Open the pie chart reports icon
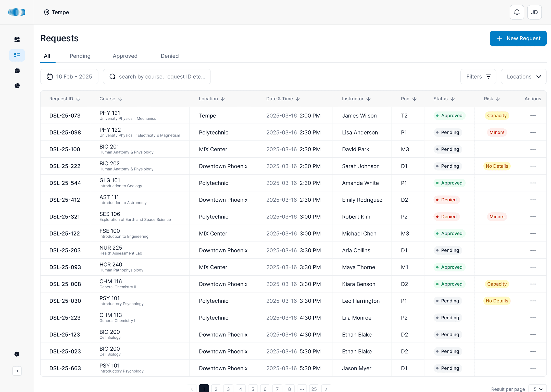 pos(17,86)
